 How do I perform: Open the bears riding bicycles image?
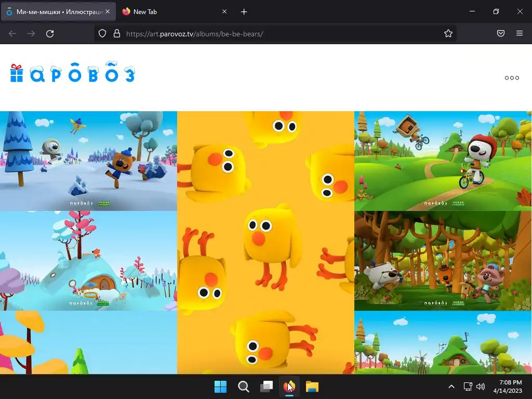[x=443, y=161]
